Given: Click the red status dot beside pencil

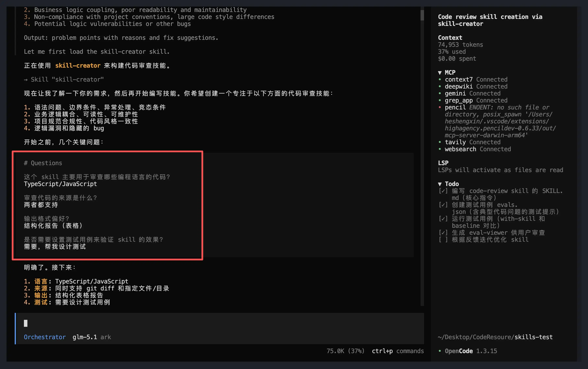Looking at the screenshot, I should tap(440, 107).
